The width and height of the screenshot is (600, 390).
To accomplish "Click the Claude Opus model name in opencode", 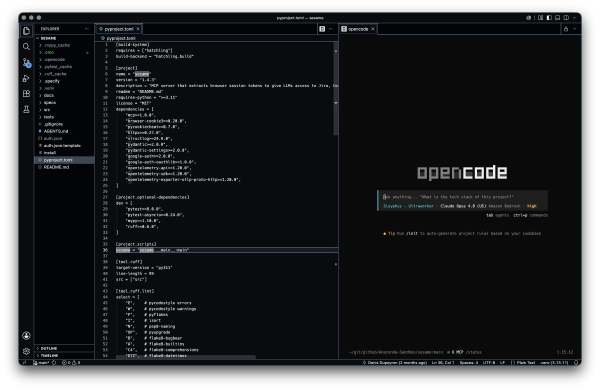I will coord(463,206).
